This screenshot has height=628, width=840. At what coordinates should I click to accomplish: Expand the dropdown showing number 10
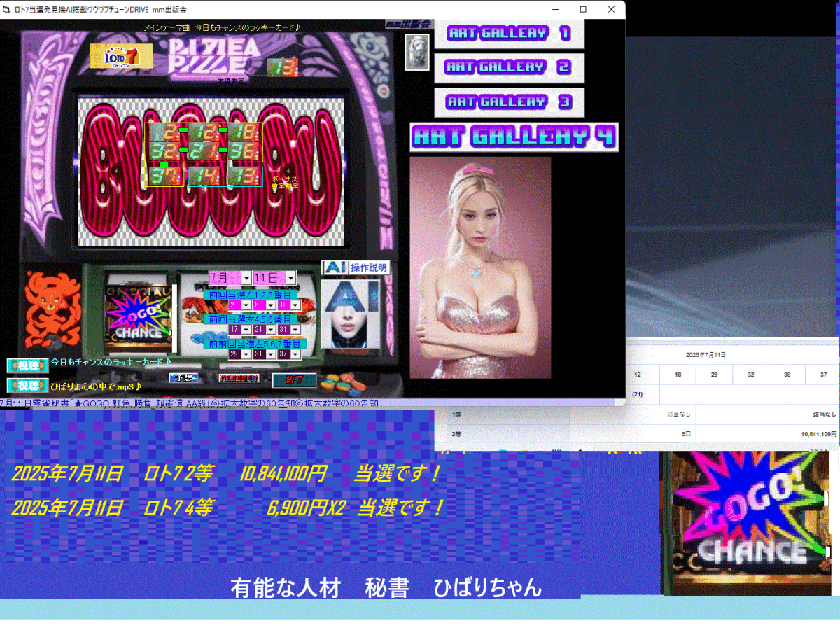coord(295,306)
